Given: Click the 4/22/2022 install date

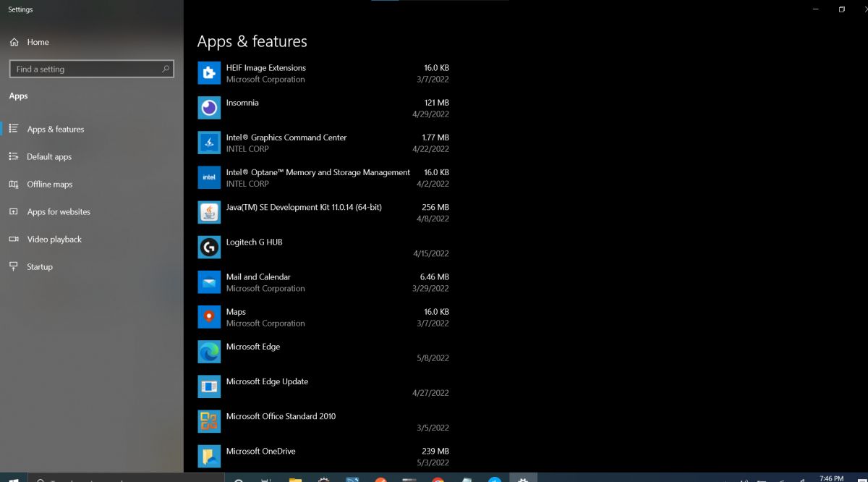Looking at the screenshot, I should pyautogui.click(x=431, y=149).
